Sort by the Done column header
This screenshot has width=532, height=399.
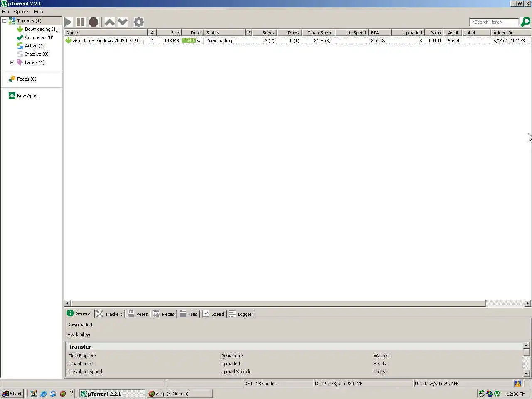click(192, 32)
